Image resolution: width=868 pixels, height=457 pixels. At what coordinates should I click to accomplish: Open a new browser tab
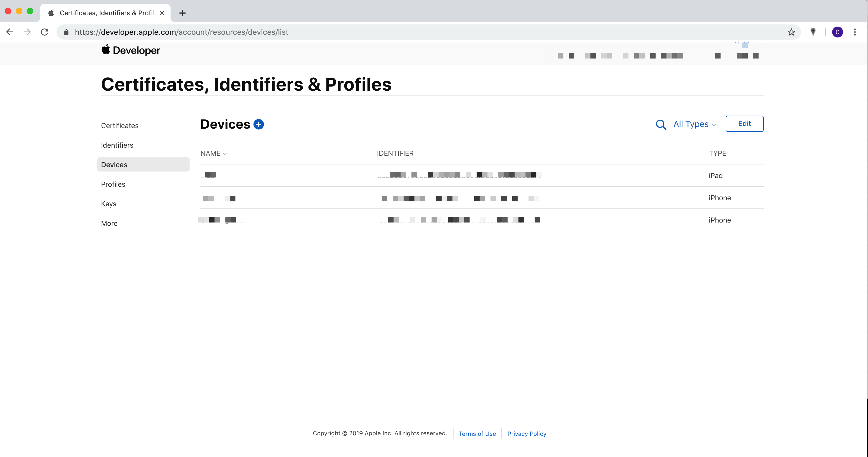coord(182,13)
